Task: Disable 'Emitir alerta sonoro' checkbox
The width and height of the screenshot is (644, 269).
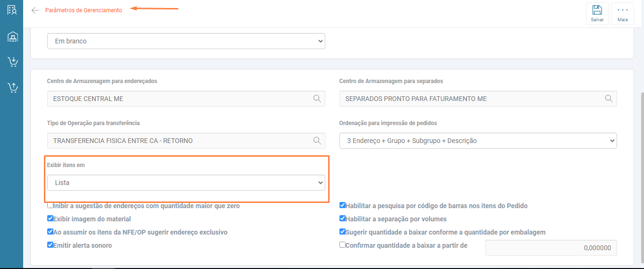Action: 50,245
